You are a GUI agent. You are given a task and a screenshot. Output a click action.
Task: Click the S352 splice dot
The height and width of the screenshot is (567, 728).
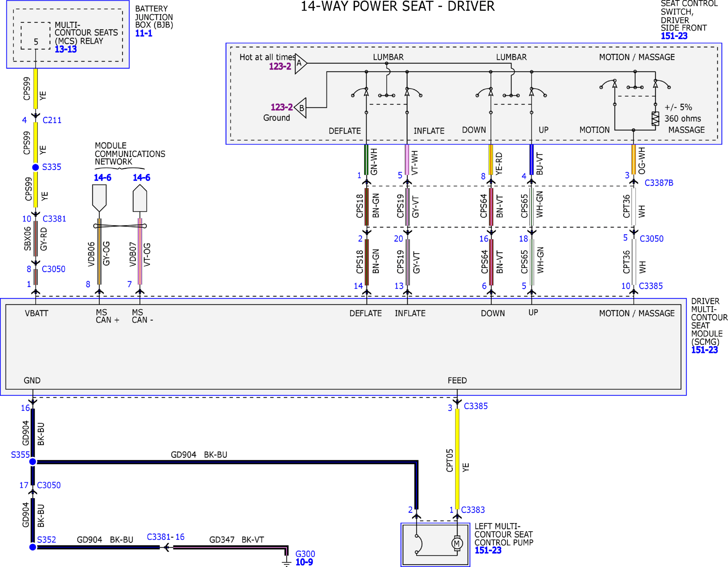33,547
